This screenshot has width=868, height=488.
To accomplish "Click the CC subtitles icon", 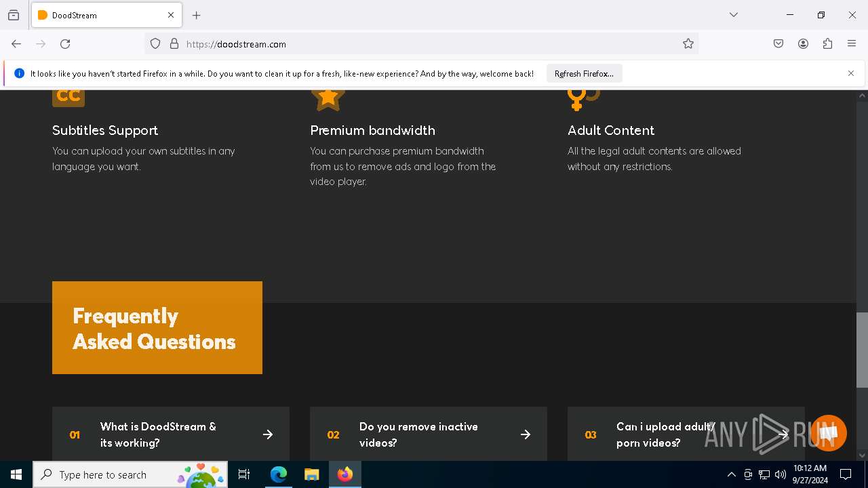I will pyautogui.click(x=68, y=98).
